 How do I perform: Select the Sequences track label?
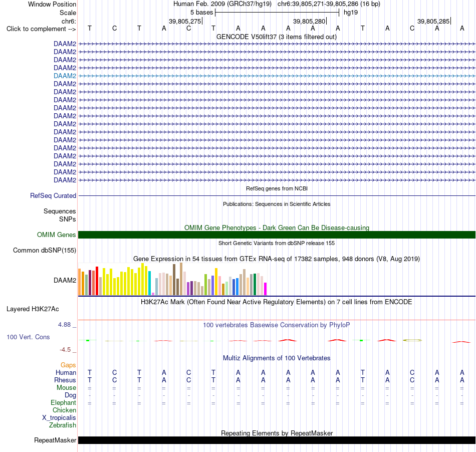click(60, 211)
